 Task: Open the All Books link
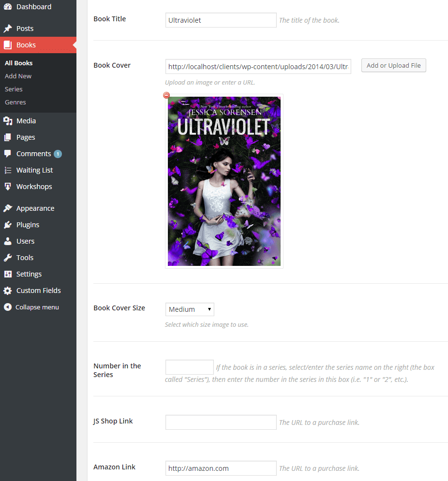(19, 63)
